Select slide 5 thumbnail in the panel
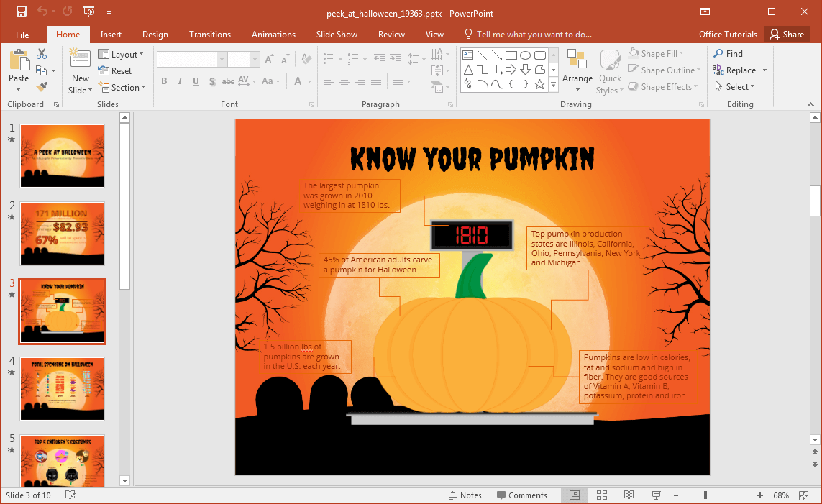Screen dimensions: 822x504 click(62, 460)
